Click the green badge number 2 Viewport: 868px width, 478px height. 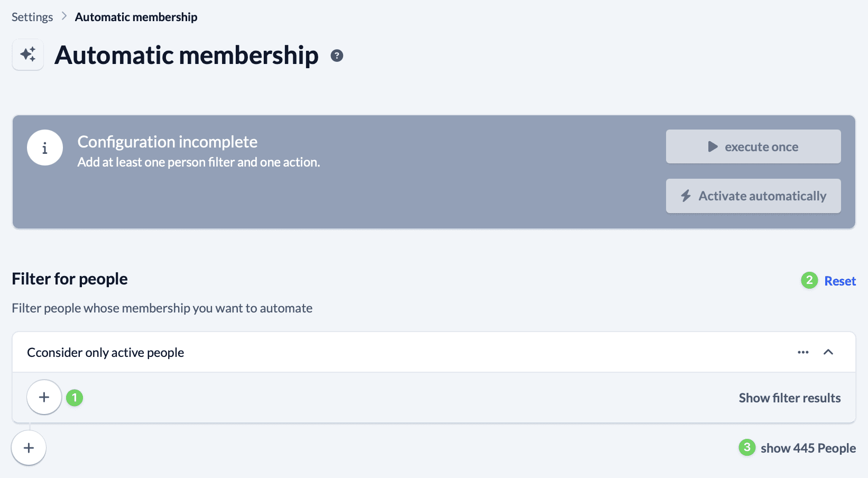tap(809, 280)
